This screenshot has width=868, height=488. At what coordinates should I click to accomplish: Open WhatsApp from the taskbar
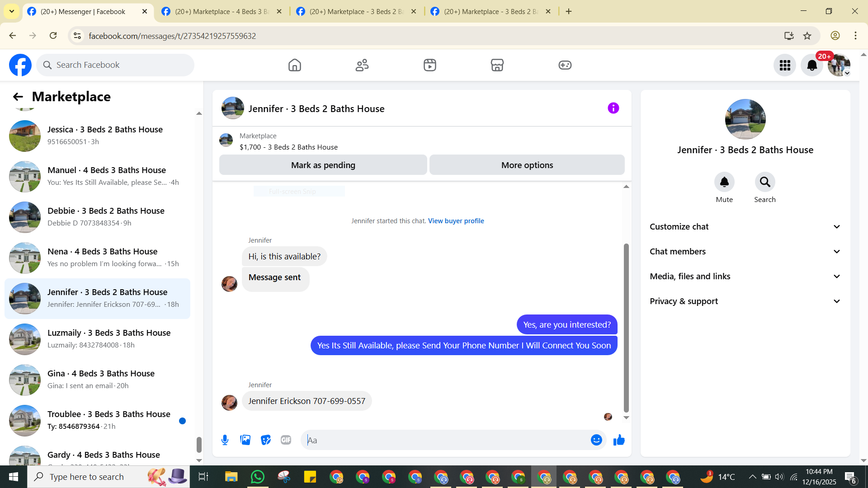pos(257,477)
